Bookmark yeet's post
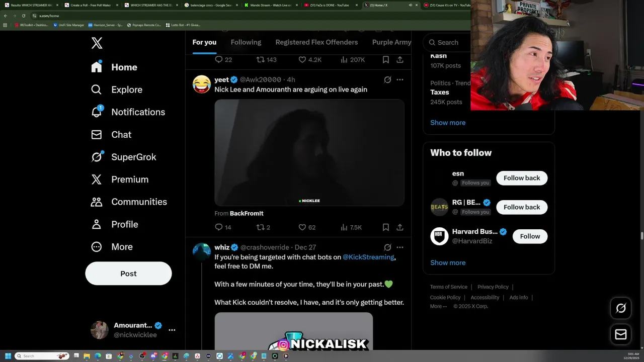This screenshot has height=362, width=644. pyautogui.click(x=386, y=227)
